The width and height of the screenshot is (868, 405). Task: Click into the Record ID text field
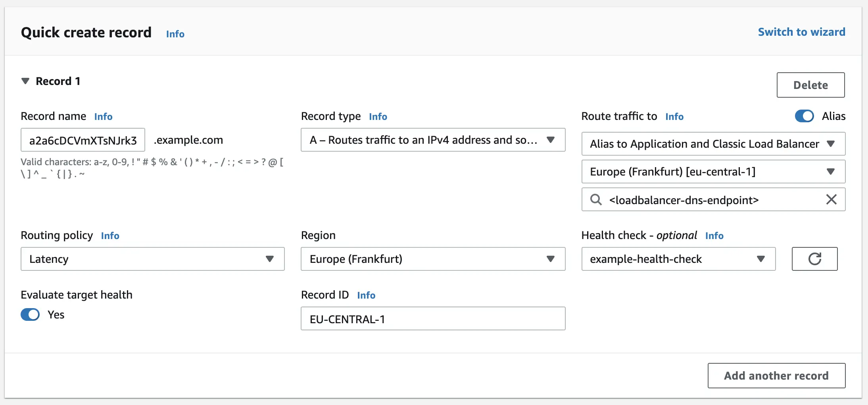point(433,319)
